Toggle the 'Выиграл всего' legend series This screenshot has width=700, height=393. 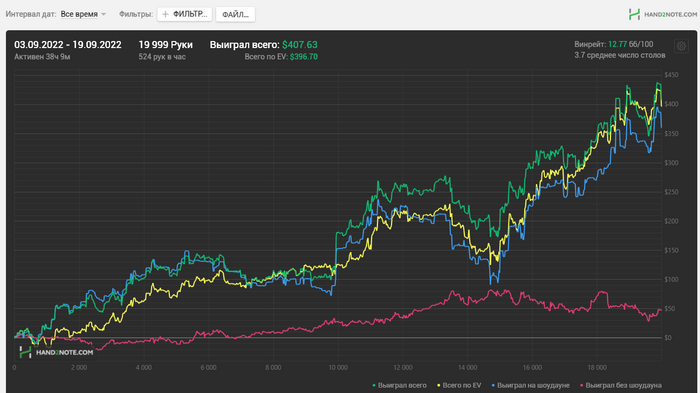[x=400, y=385]
